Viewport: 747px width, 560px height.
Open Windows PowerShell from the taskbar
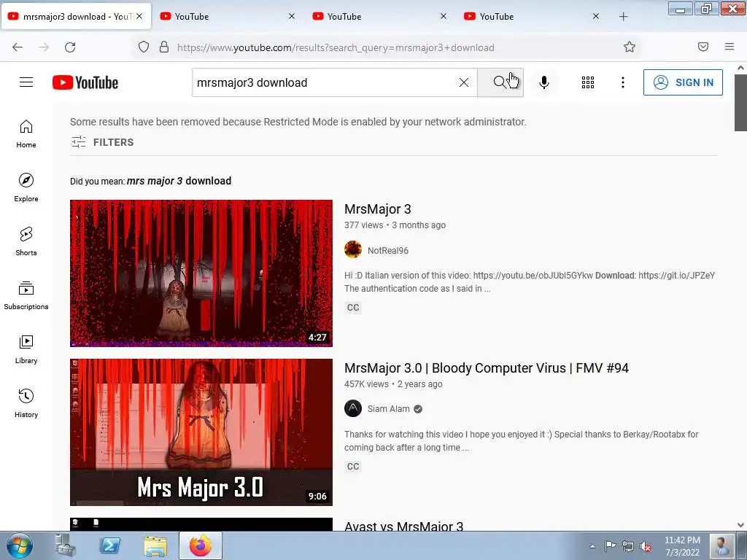point(109,545)
